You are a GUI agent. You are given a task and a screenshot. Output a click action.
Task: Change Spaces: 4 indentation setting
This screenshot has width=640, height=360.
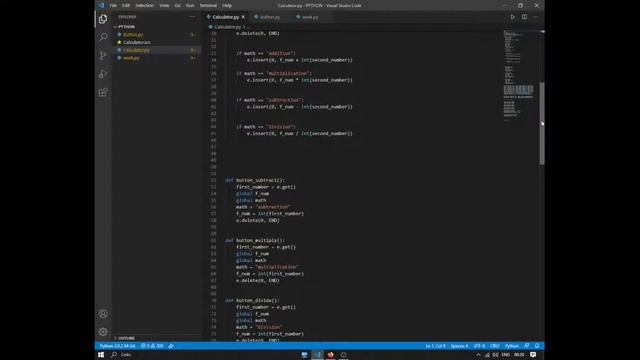[459, 346]
